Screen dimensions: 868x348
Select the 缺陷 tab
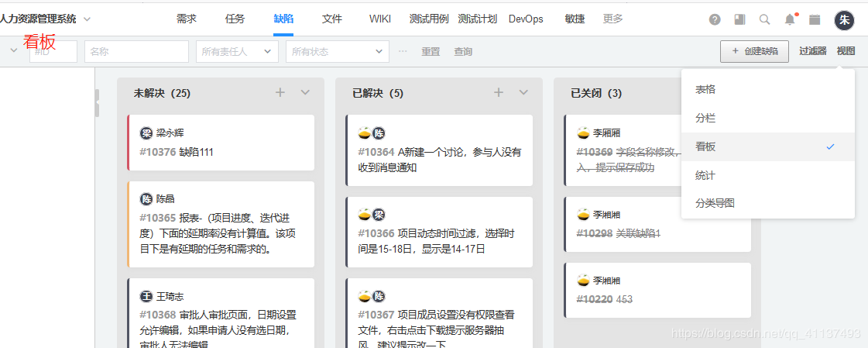point(283,19)
